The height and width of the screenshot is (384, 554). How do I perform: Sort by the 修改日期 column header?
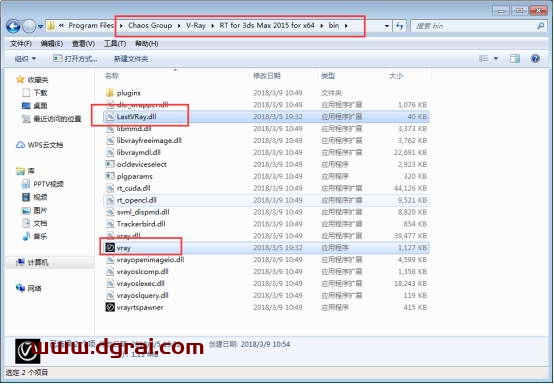(x=267, y=76)
